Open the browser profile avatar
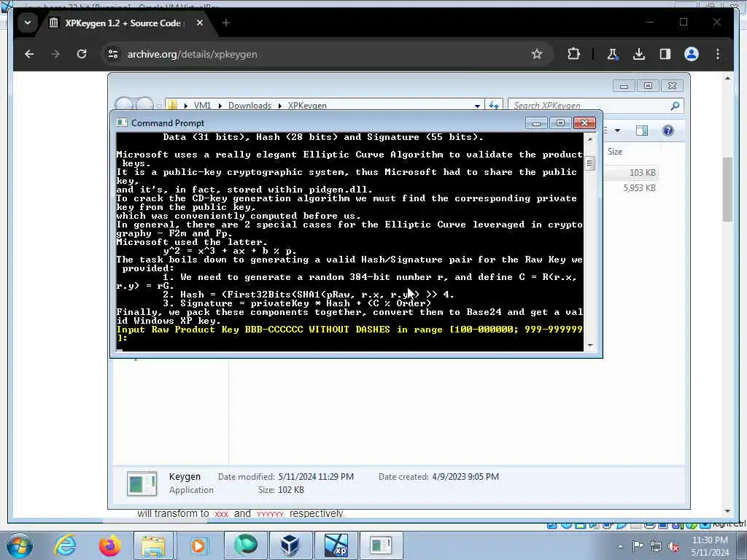 (x=692, y=54)
